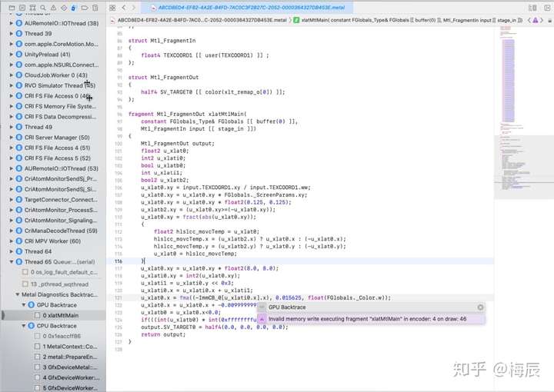Click the purple warning icon in error banner
Viewport: 554px width, 392px height.
click(x=262, y=319)
